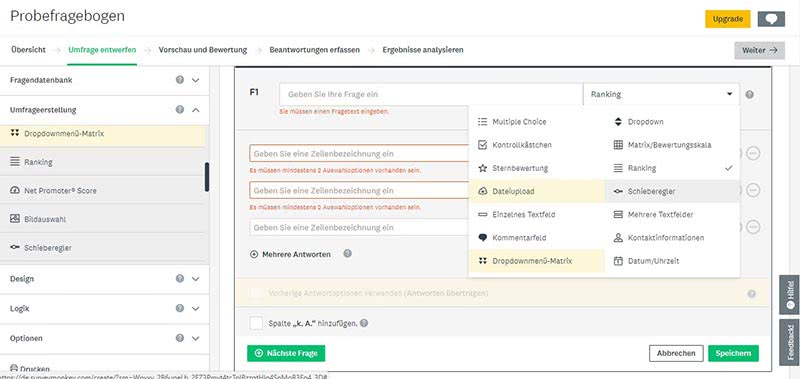This screenshot has height=379, width=800.
Task: Collapse the Umfrageerstellung section
Action: [x=195, y=110]
